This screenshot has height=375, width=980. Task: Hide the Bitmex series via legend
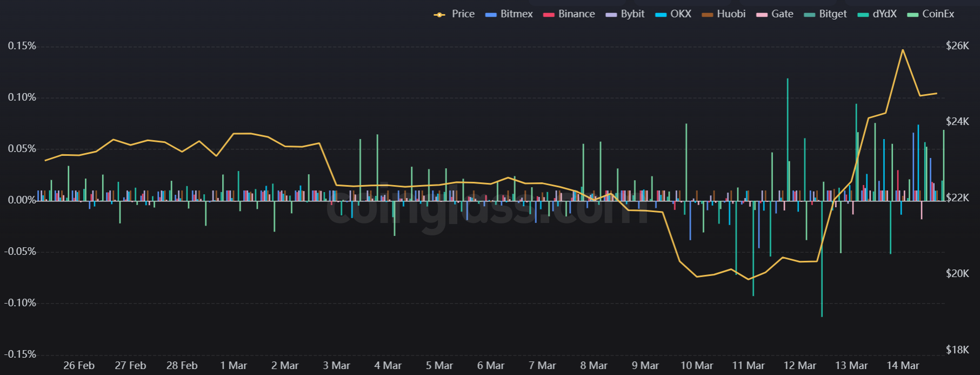click(x=509, y=14)
